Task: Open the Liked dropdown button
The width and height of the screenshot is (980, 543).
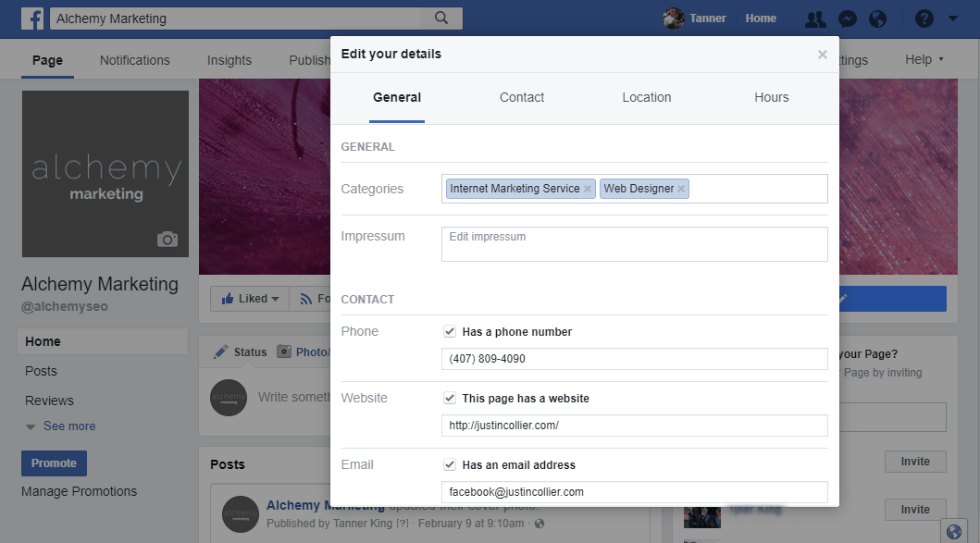Action: 250,299
